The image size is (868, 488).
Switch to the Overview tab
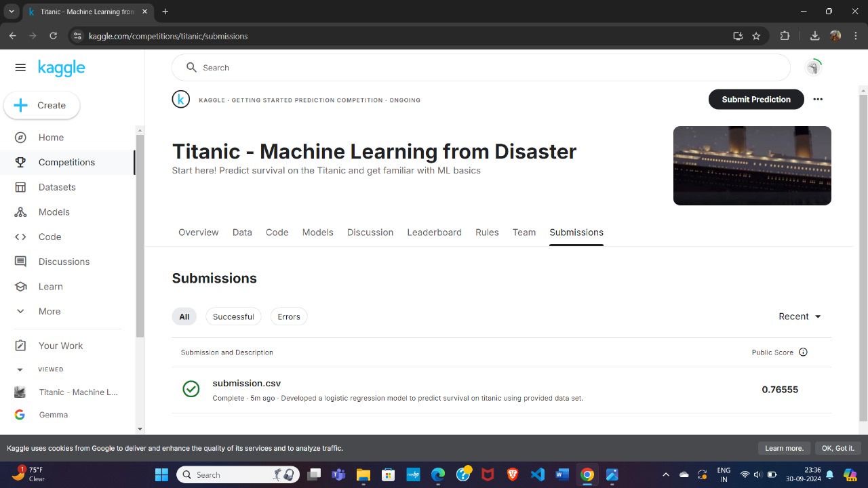click(x=198, y=232)
